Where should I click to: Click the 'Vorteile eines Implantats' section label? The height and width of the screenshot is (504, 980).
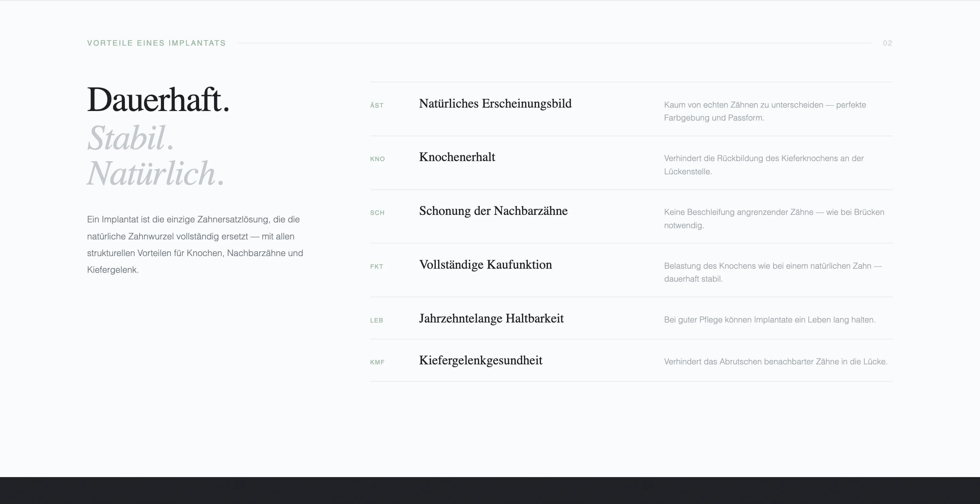pos(157,43)
